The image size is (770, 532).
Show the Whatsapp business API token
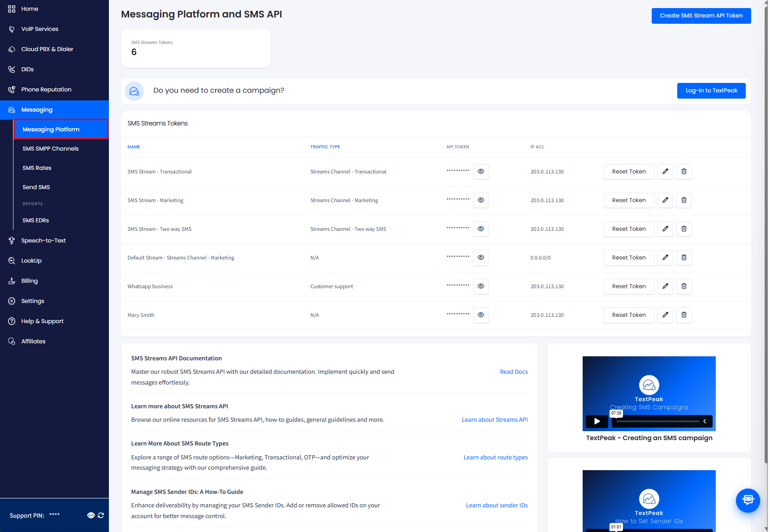pyautogui.click(x=481, y=286)
